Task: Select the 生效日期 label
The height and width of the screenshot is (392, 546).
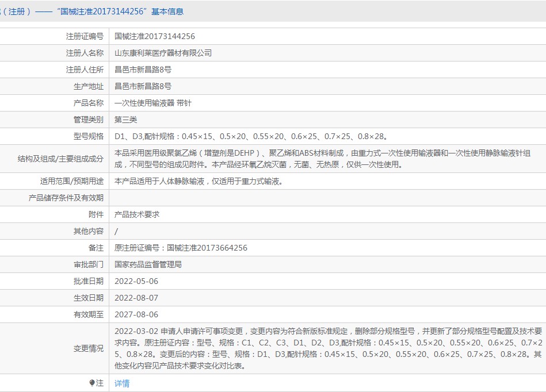Action: pos(89,298)
